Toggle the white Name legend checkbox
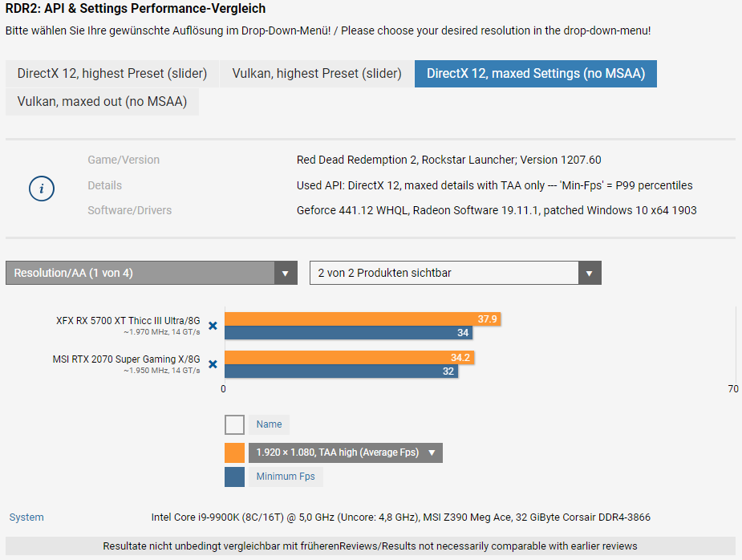742x560 pixels. click(x=234, y=424)
